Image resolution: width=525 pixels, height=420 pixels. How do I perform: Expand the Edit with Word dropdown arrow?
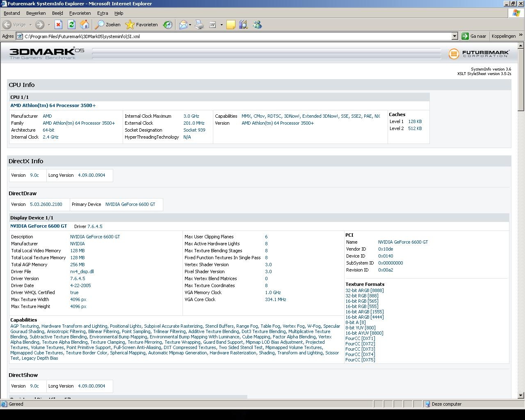pos(221,25)
